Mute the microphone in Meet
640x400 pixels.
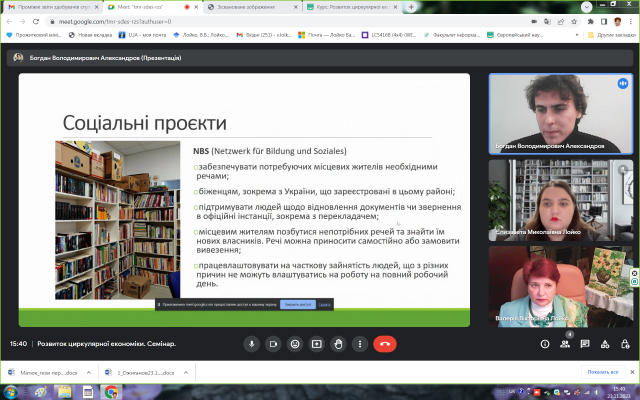(250, 343)
